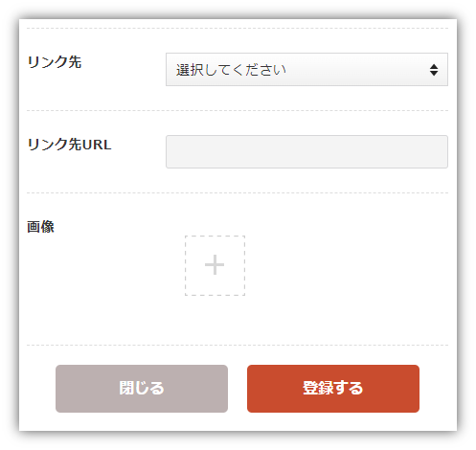Submit the form with the red 登録する button
476x450 pixels.
click(x=333, y=389)
